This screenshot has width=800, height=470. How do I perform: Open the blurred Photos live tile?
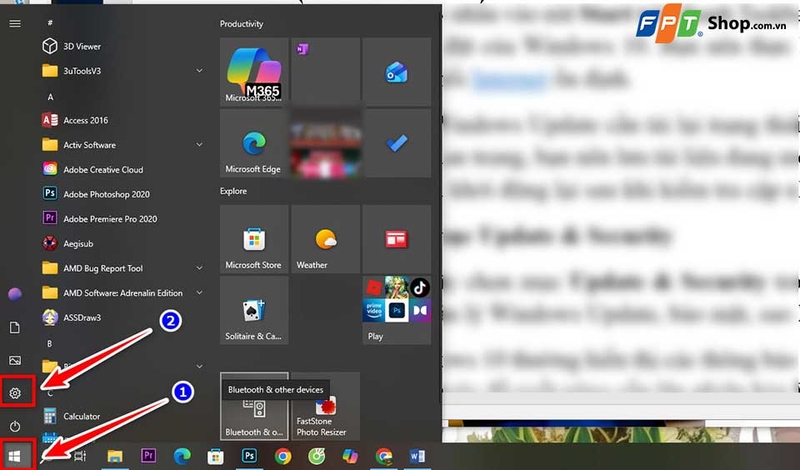(325, 143)
